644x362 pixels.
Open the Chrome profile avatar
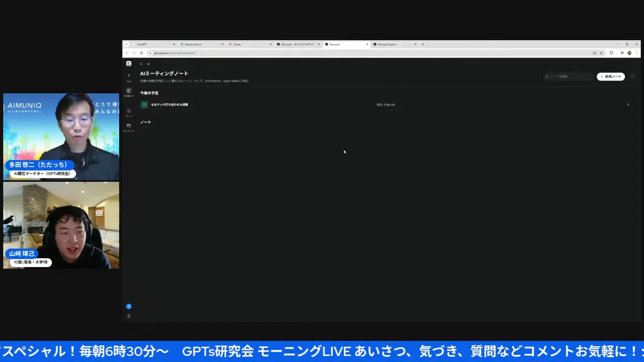point(629,53)
